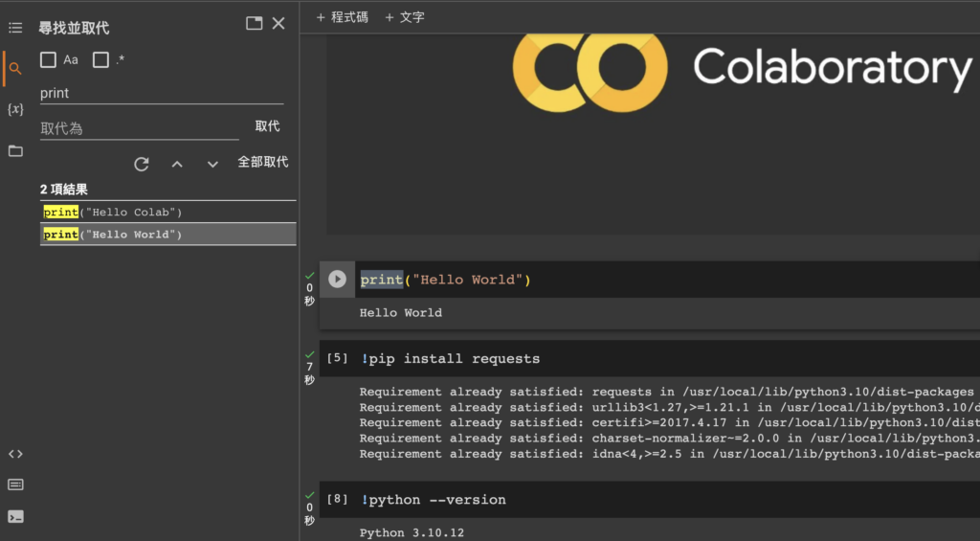
Task: Pop out find and replace panel
Action: click(x=254, y=24)
